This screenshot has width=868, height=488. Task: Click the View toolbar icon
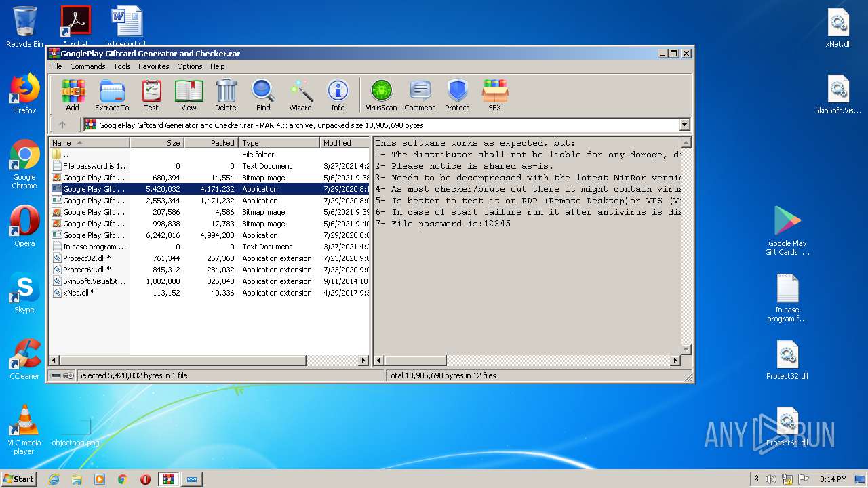(189, 95)
